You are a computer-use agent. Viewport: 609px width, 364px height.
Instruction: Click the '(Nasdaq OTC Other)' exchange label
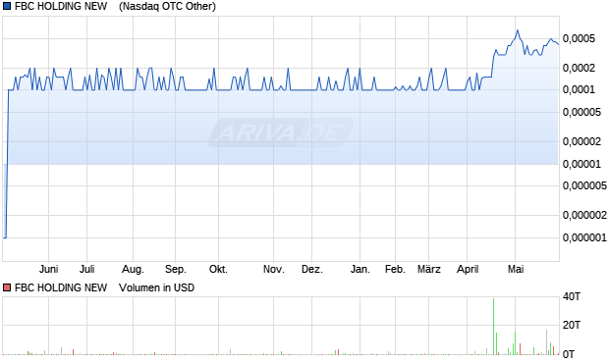click(167, 6)
